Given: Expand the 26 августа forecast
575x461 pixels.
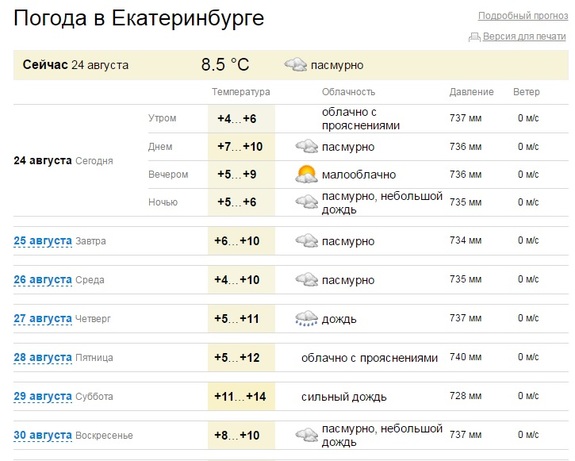Looking at the screenshot, I should point(43,280).
